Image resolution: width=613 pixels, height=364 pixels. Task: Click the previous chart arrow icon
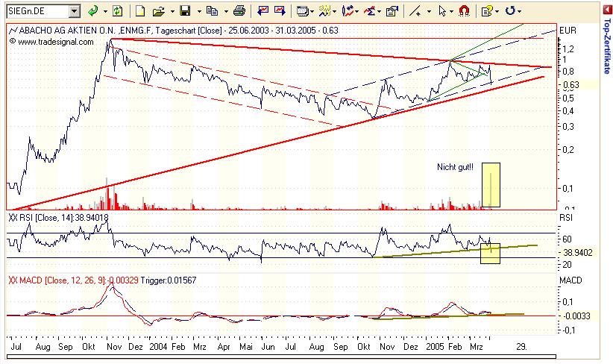pos(263,11)
